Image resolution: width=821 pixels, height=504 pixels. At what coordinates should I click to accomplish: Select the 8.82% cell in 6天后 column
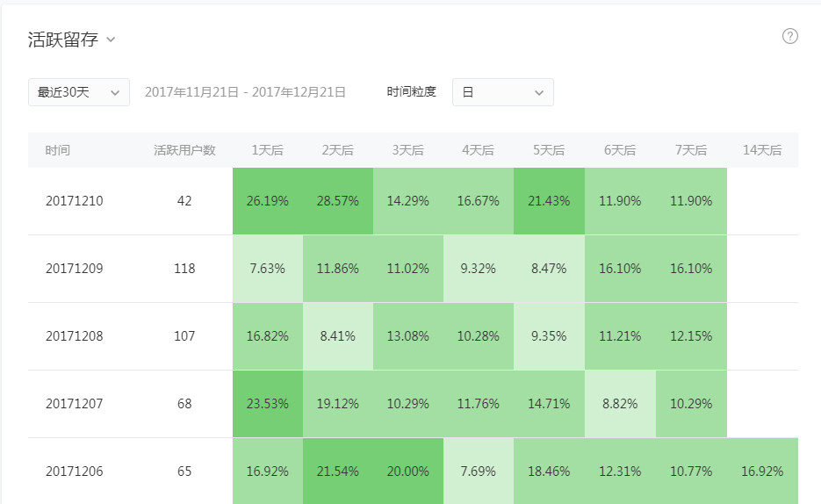pyautogui.click(x=620, y=404)
